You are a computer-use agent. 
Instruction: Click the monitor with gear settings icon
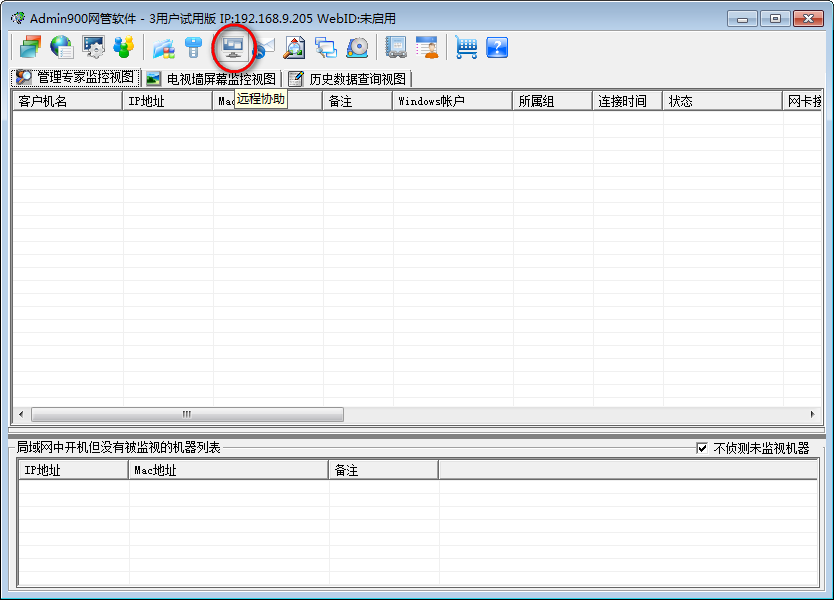[x=93, y=47]
